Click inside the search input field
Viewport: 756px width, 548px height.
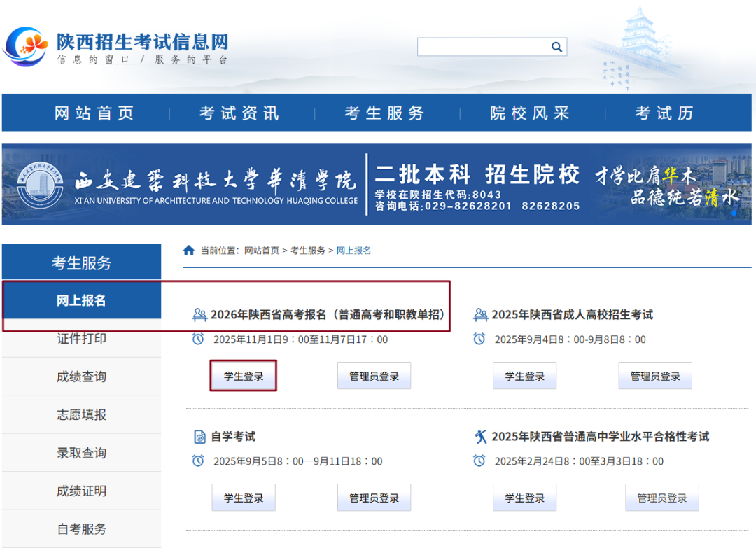483,47
